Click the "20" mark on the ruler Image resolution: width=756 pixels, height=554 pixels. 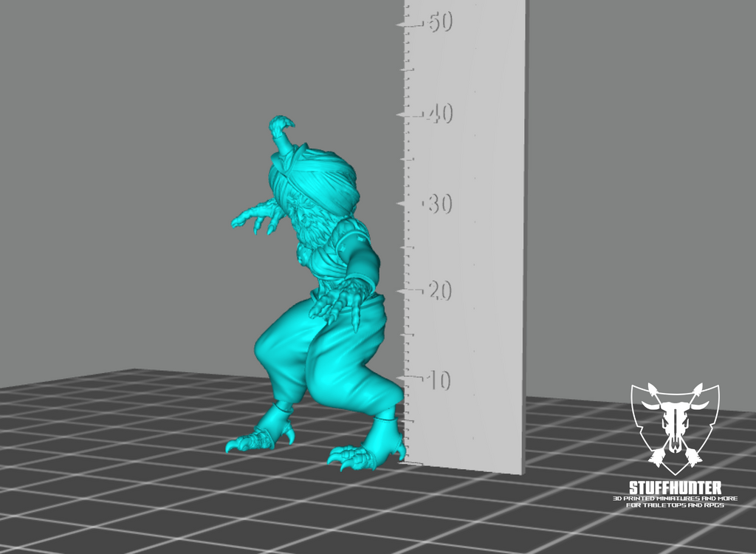(x=440, y=291)
